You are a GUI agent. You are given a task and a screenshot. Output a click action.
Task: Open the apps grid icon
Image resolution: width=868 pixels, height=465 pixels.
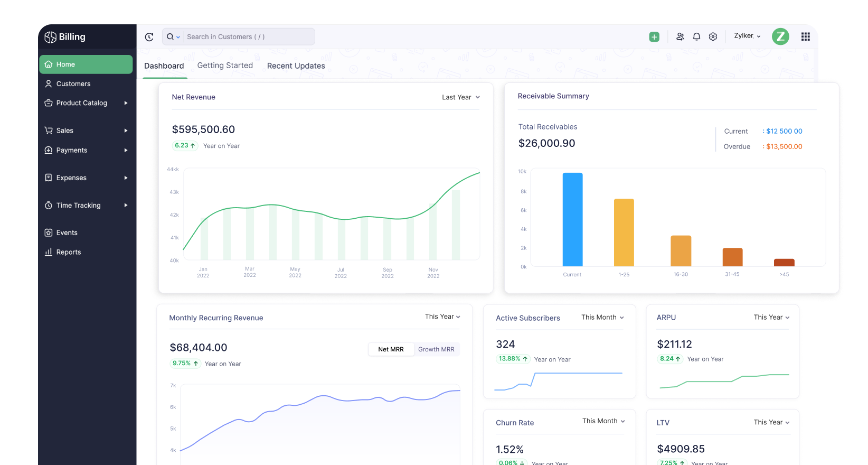(x=805, y=37)
